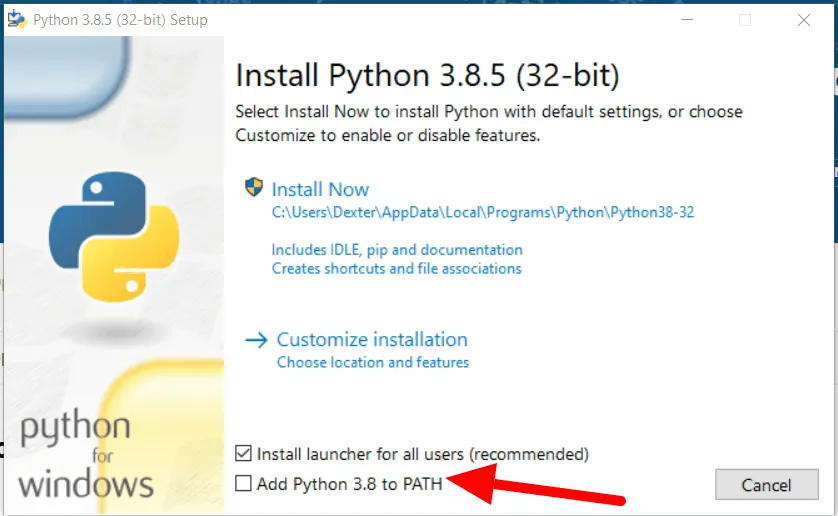
Task: Start installation with Install Now
Action: [320, 189]
